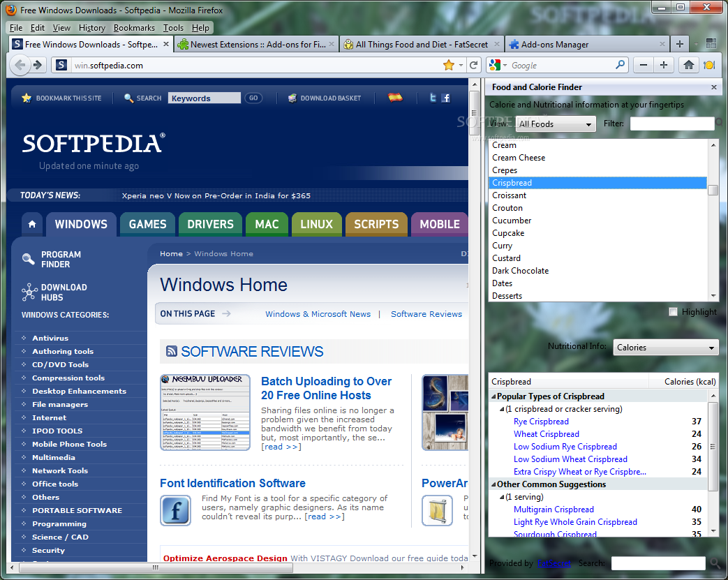Open the Nutritional Info Calories dropdown

(666, 348)
